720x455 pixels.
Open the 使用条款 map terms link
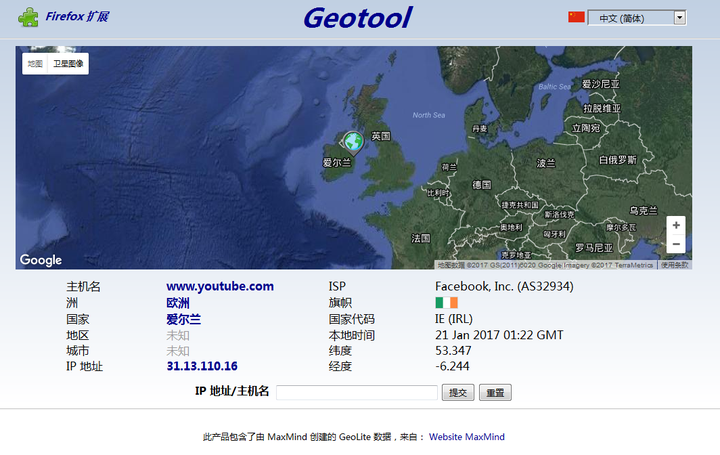[x=674, y=265]
